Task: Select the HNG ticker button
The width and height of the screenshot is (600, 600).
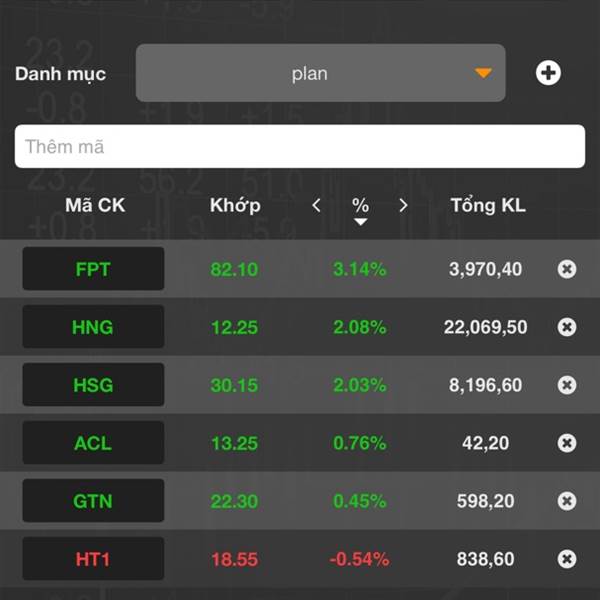Action: [x=93, y=327]
